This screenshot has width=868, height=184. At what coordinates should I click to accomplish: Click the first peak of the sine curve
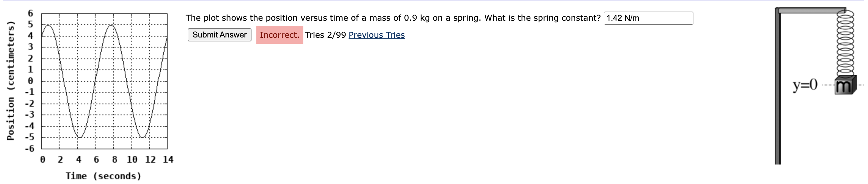tap(48, 25)
